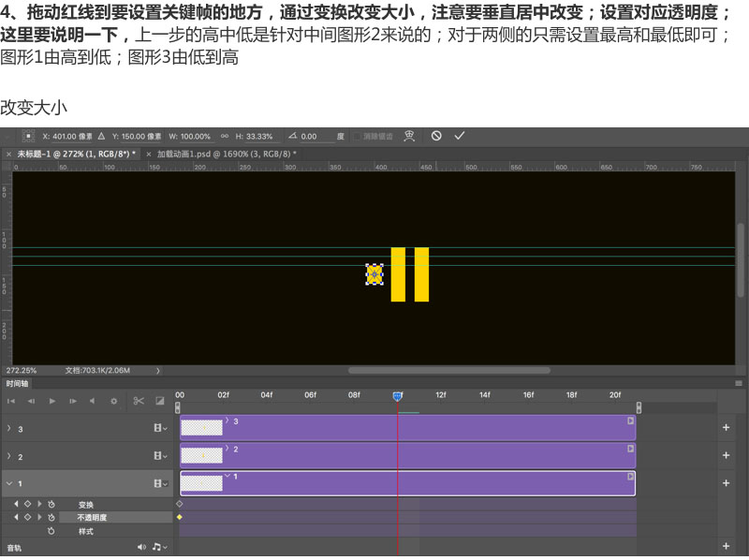Toggle the link width and height icon
The height and width of the screenshot is (560, 749).
[225, 136]
